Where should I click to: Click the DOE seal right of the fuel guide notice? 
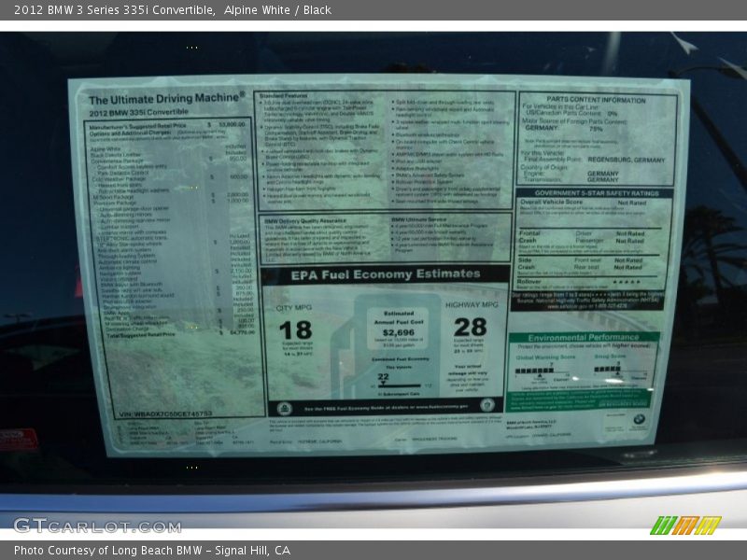487,405
